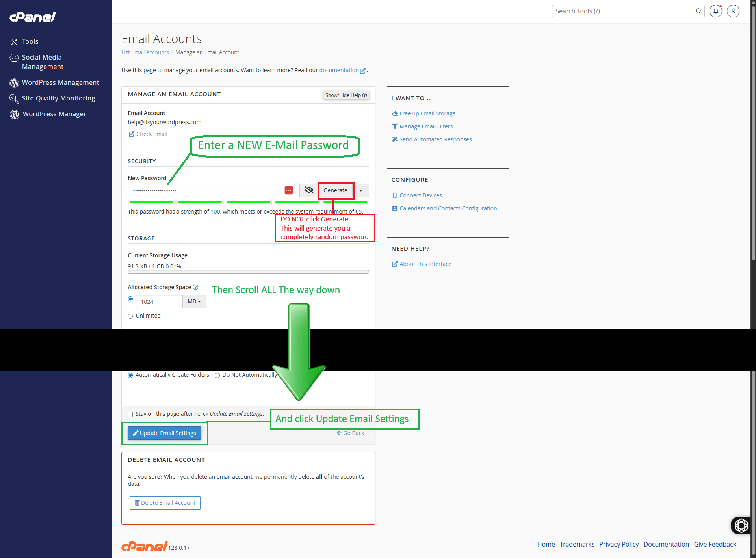Click the Generate password button
This screenshot has width=756, height=558.
[335, 190]
